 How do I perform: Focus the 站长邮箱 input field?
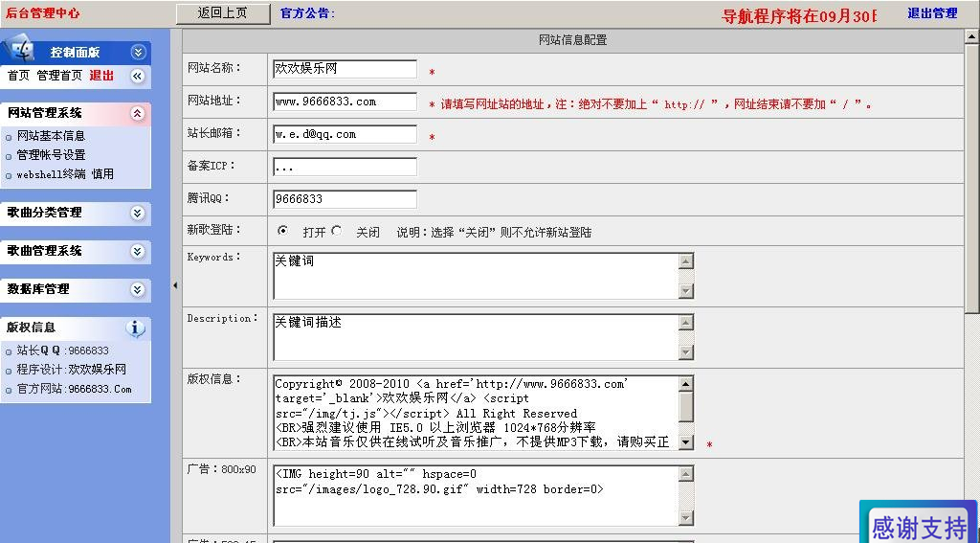[345, 134]
